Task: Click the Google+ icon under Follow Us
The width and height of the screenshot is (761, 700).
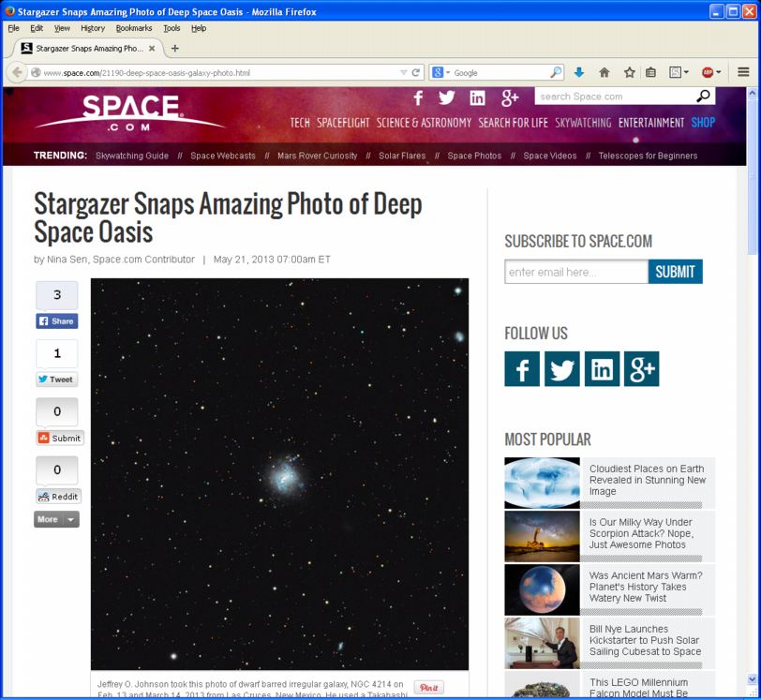Action: point(641,369)
